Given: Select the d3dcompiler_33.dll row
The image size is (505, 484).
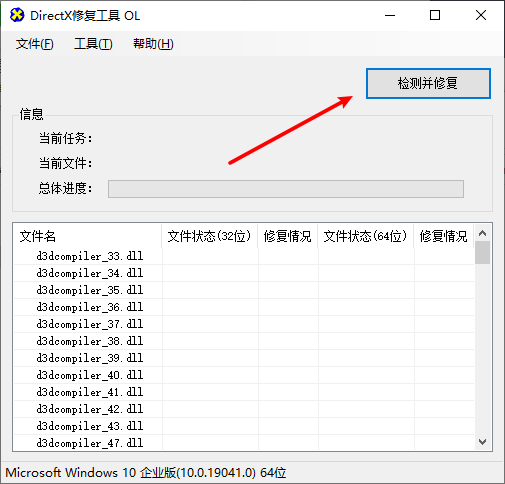Looking at the screenshot, I should click(244, 256).
